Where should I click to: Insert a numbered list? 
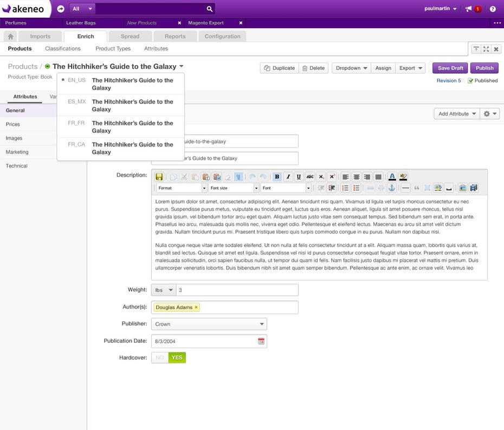(345, 188)
